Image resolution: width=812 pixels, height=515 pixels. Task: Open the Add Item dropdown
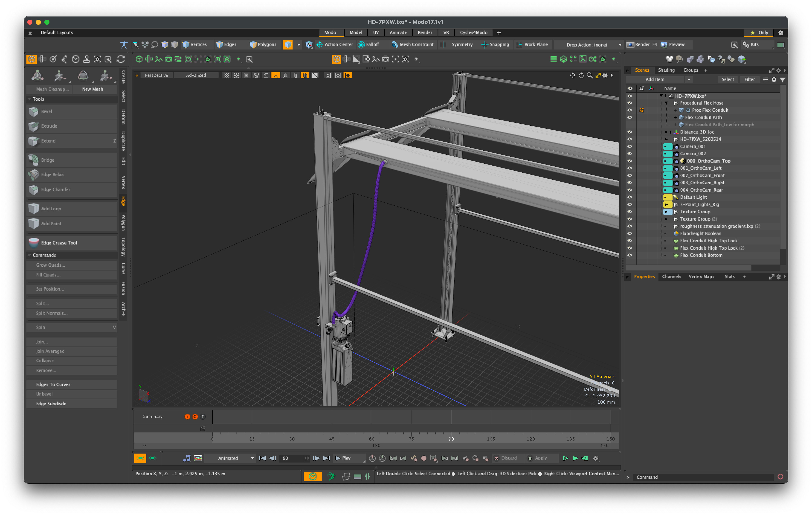659,79
